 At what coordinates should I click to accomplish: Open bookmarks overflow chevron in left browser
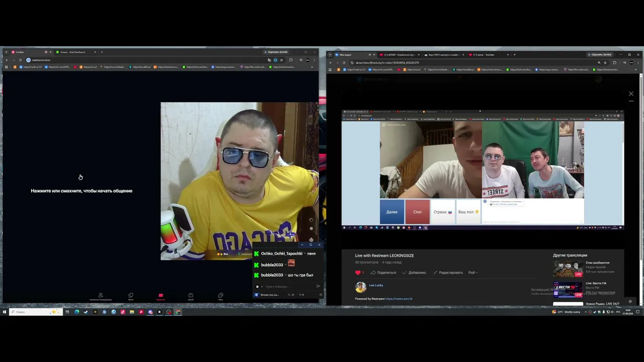pos(312,67)
